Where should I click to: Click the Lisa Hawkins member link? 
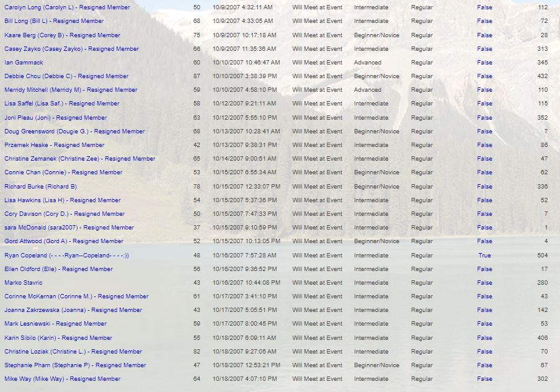coord(63,200)
